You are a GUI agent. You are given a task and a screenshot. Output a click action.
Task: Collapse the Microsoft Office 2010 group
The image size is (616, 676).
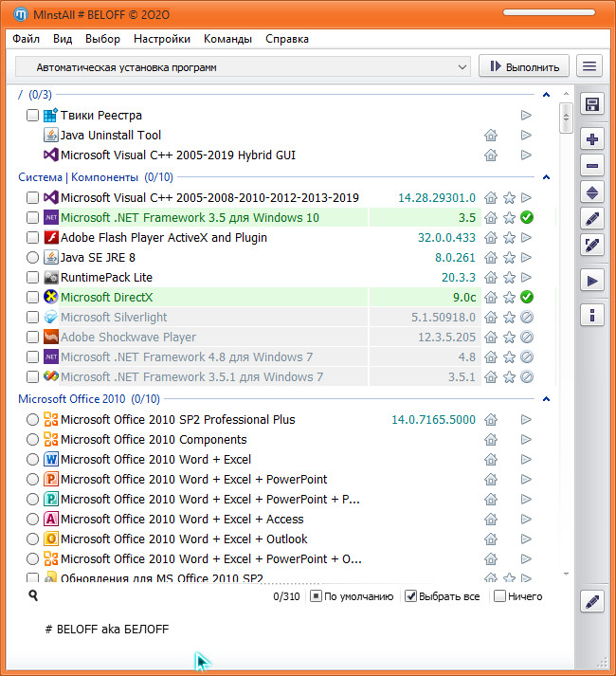(546, 399)
